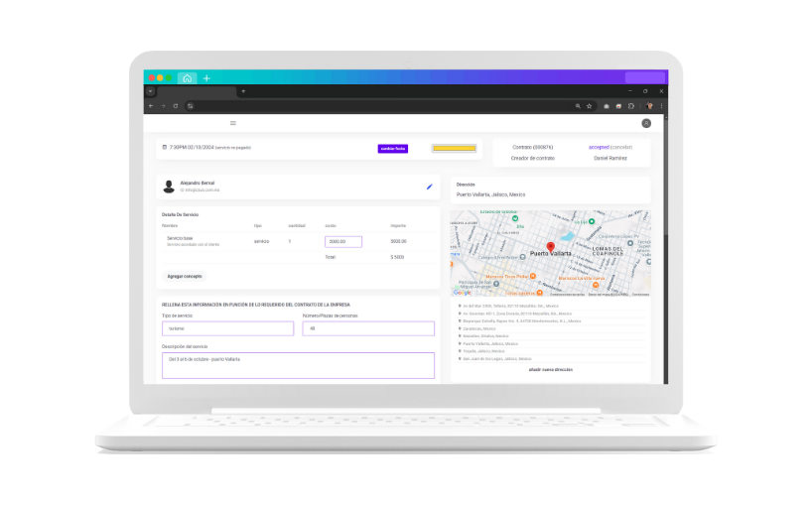Click the Descripción del servicio text area
This screenshot has height=505, width=812.
click(298, 365)
